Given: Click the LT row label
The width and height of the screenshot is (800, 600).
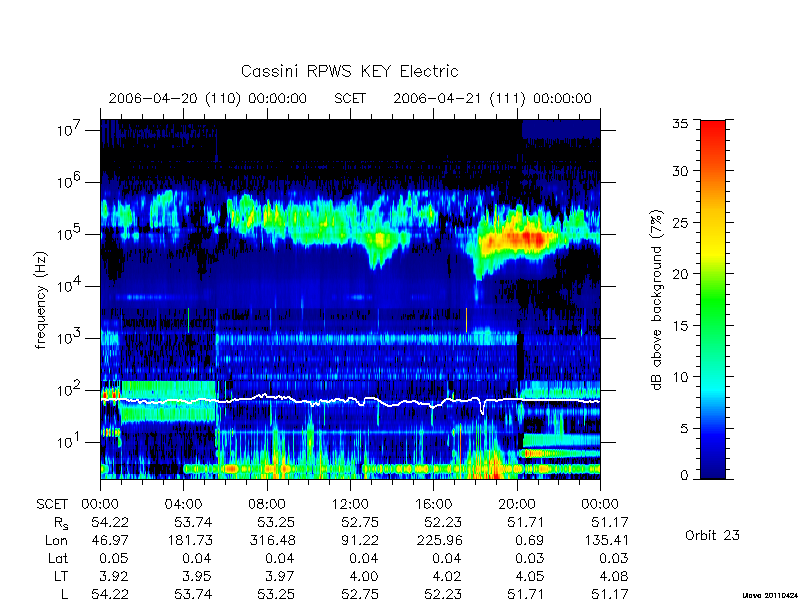Looking at the screenshot, I should 61,576.
